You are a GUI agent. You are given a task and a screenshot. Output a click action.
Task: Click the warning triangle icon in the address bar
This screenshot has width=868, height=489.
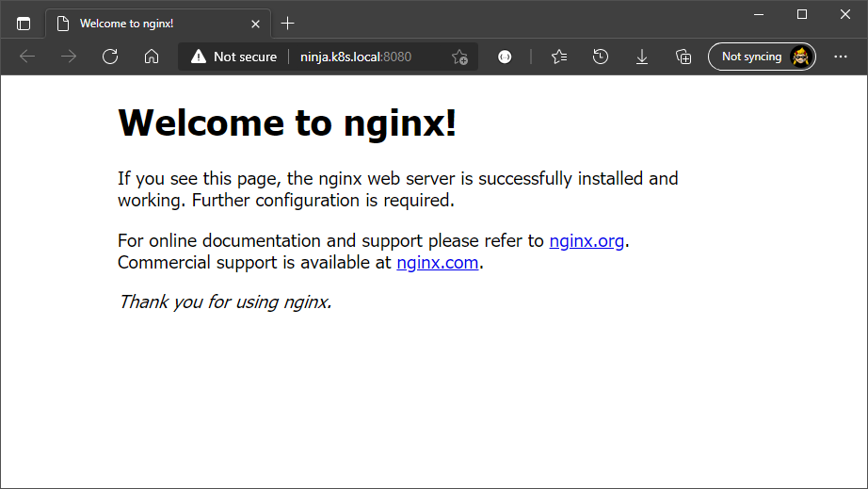click(x=199, y=57)
